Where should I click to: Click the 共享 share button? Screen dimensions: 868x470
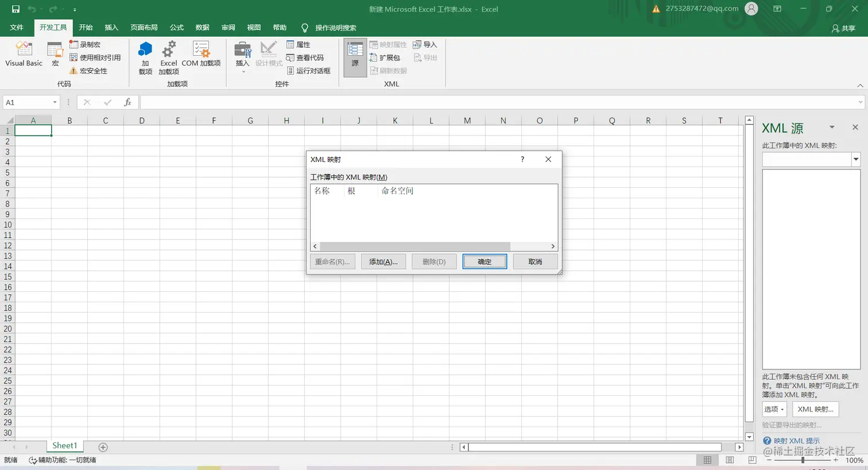(843, 28)
